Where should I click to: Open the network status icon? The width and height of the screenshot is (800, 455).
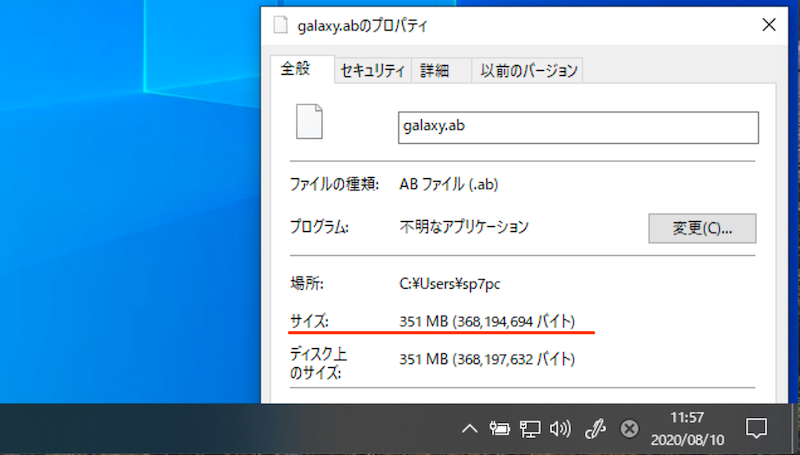529,429
